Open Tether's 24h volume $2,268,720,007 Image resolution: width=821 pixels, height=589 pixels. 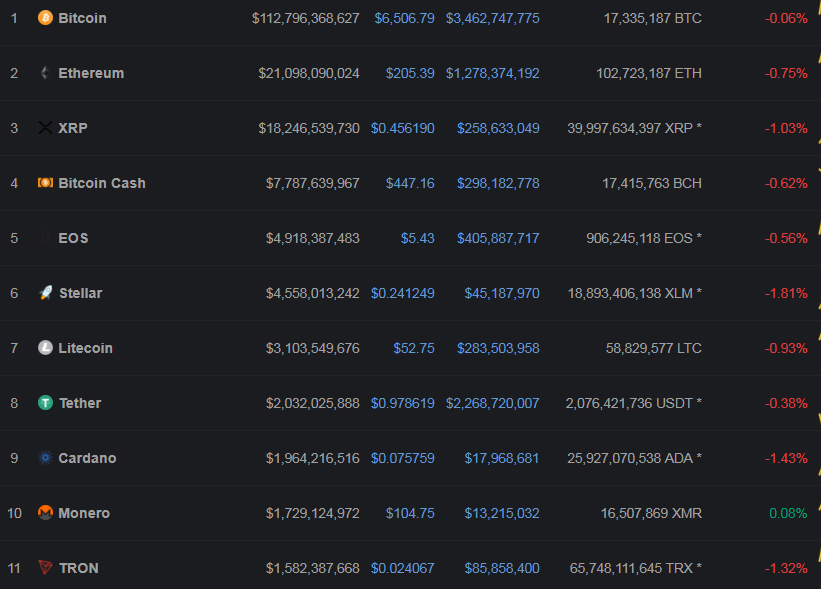(x=492, y=403)
